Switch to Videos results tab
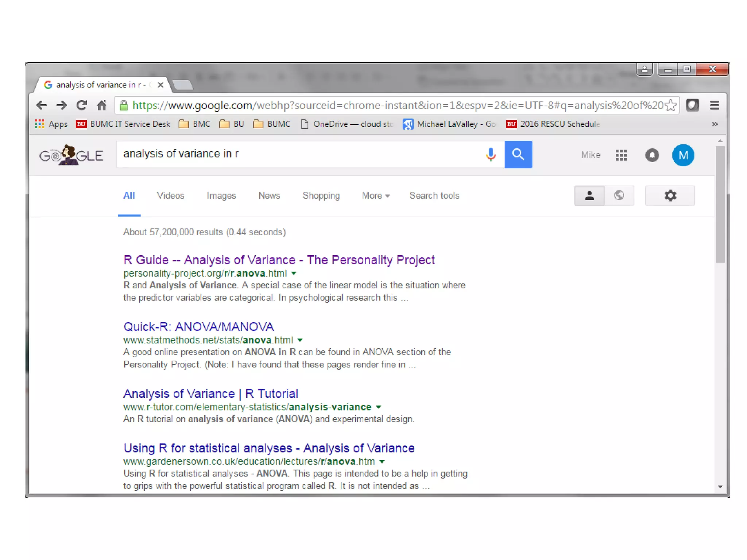 (170, 196)
